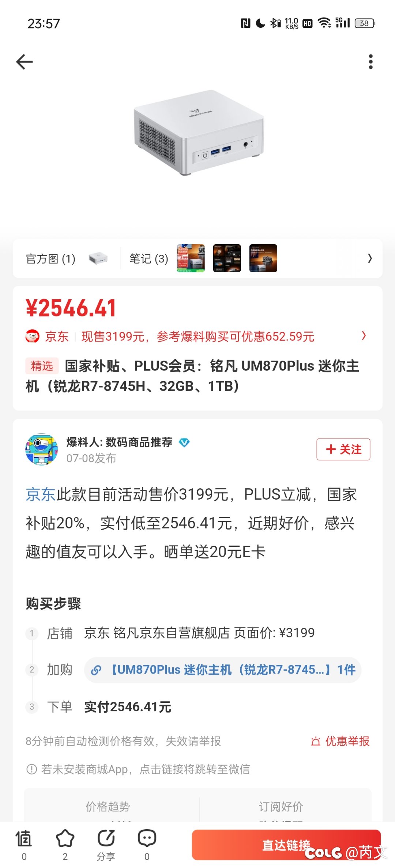Tap the 直达链接 direct link button

[286, 845]
